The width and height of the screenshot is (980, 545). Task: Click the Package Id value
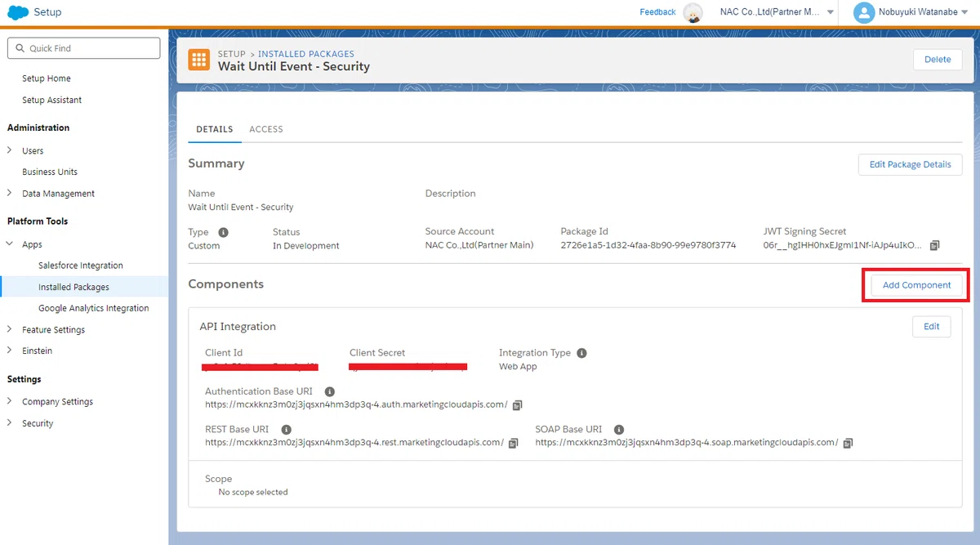648,245
